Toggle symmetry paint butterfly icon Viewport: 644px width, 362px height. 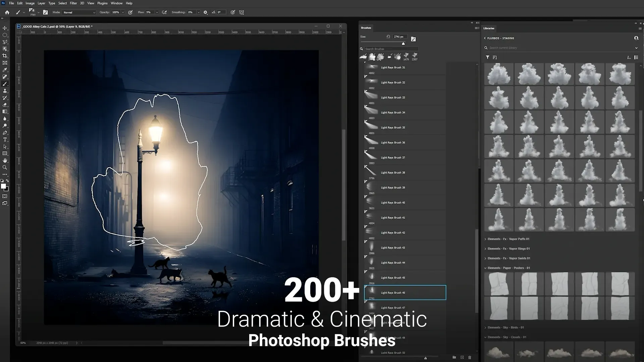(x=241, y=12)
